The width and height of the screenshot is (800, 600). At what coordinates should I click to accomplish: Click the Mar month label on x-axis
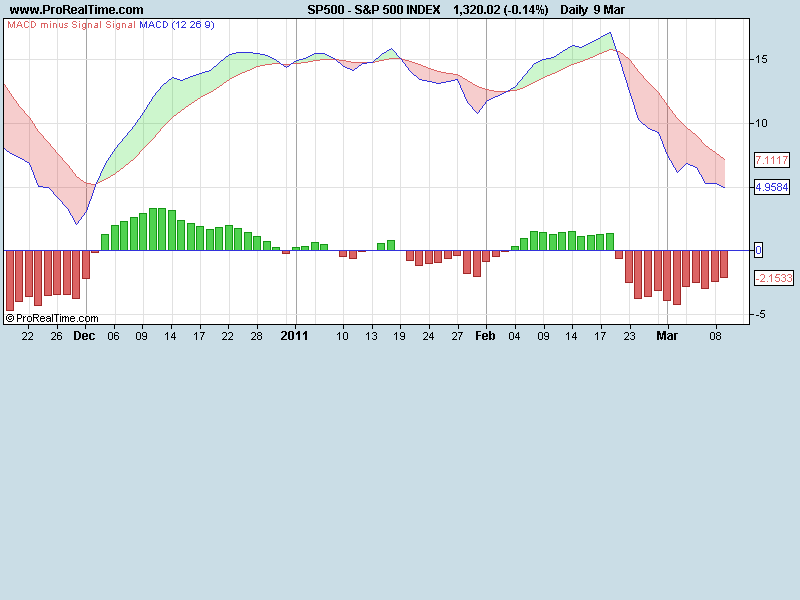(x=667, y=336)
